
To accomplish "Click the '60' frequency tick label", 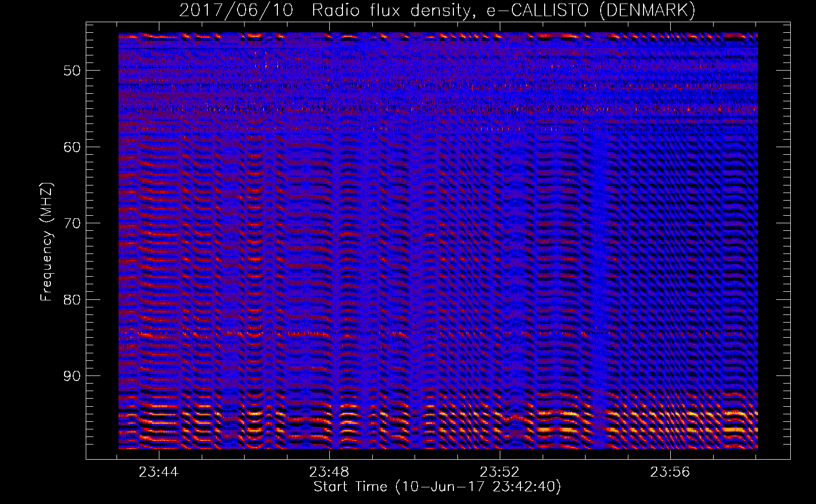I will tap(72, 147).
